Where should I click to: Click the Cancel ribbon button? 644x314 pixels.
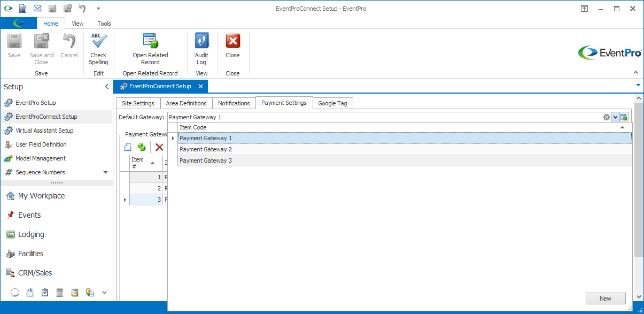click(69, 46)
